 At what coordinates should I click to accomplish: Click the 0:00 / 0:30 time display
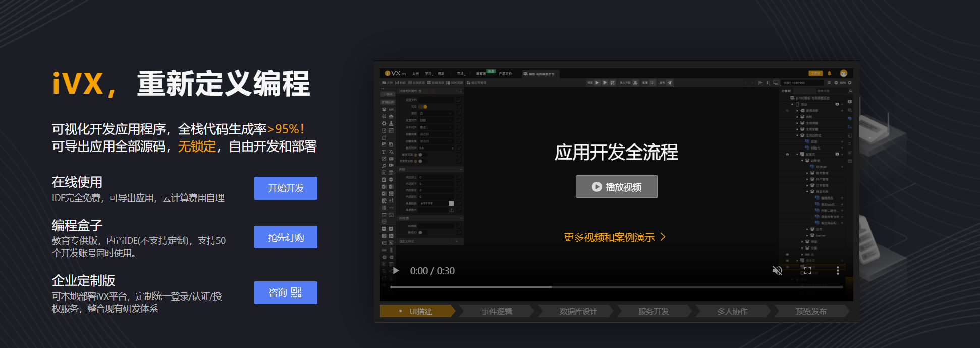432,271
